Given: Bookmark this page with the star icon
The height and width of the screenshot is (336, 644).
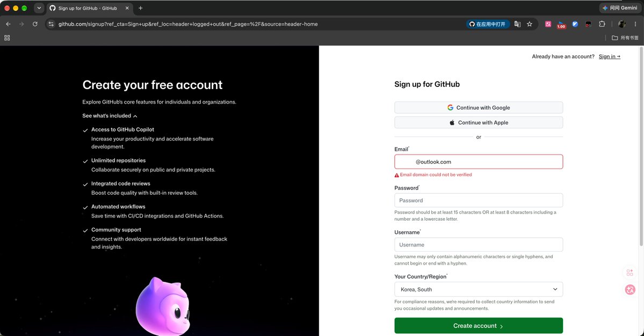Looking at the screenshot, I should pyautogui.click(x=530, y=24).
